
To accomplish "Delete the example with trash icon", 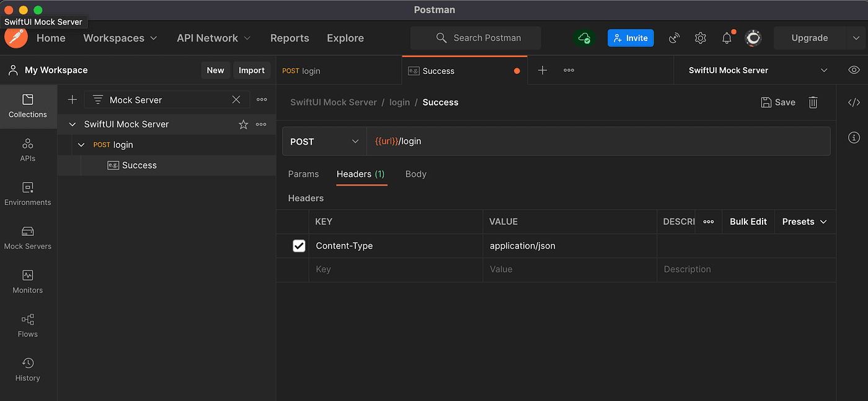I will [813, 102].
